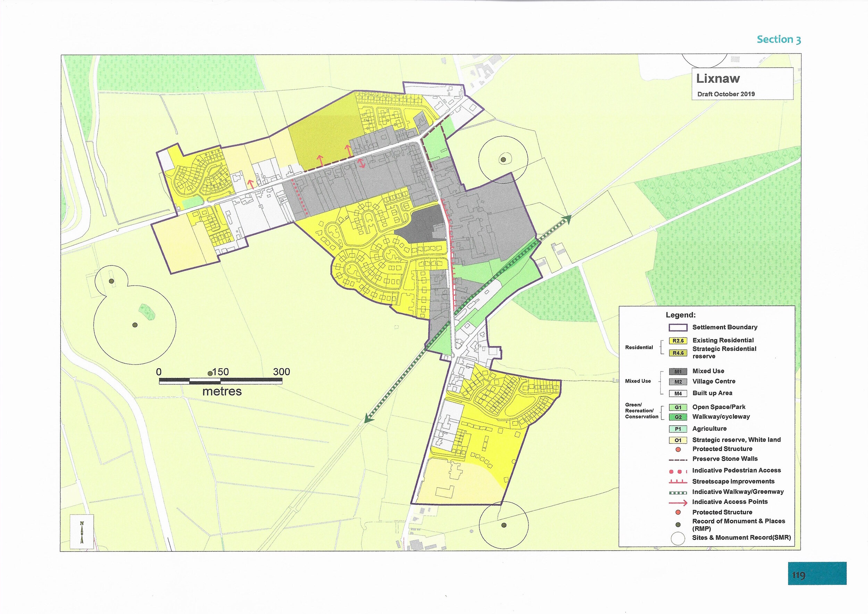Click 'Sites & Monument Record(SMR)' label
The width and height of the screenshot is (868, 614).
741,538
